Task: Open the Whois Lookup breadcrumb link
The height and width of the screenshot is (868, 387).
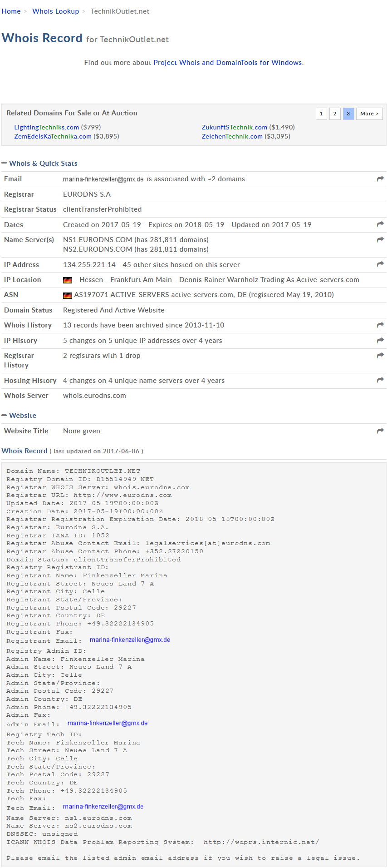Action: tap(55, 11)
